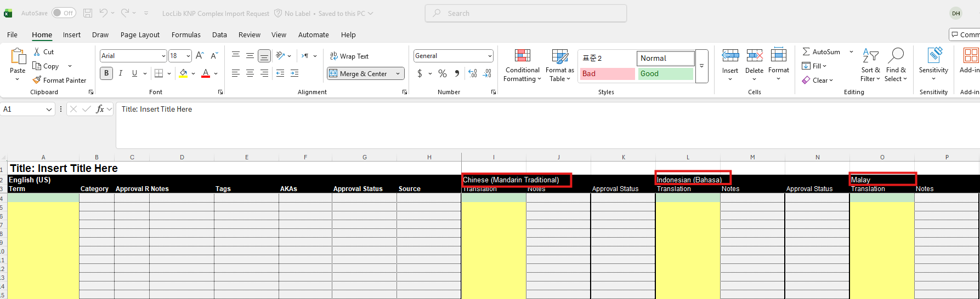980x299 pixels.
Task: Toggle the AutoSave switch
Action: pos(64,13)
